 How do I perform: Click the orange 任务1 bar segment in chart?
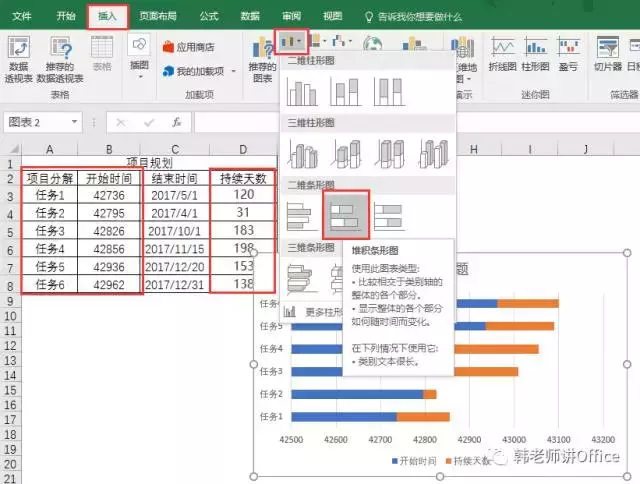(x=423, y=417)
